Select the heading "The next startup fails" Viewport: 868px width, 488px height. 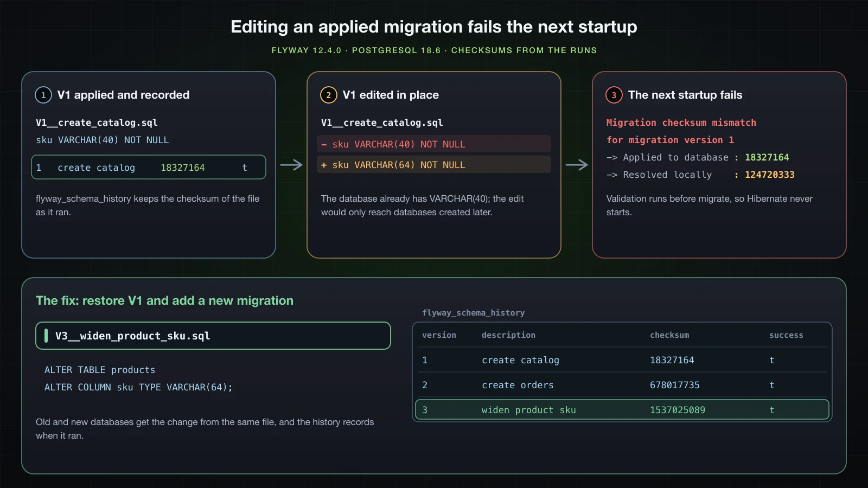[685, 95]
